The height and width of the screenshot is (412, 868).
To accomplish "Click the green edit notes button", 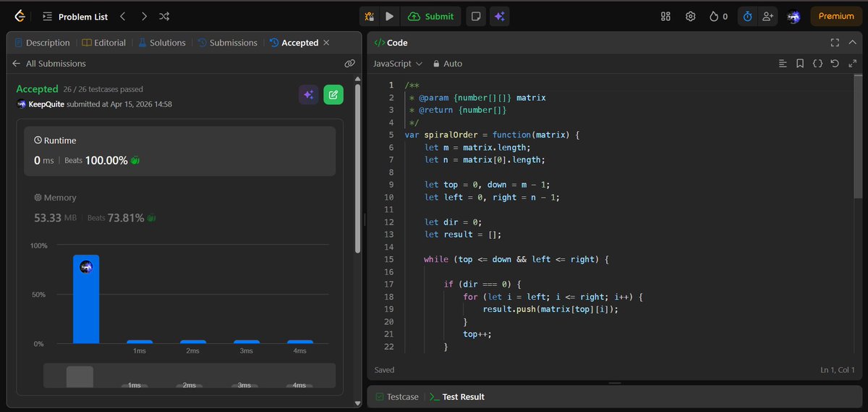I will (x=333, y=95).
